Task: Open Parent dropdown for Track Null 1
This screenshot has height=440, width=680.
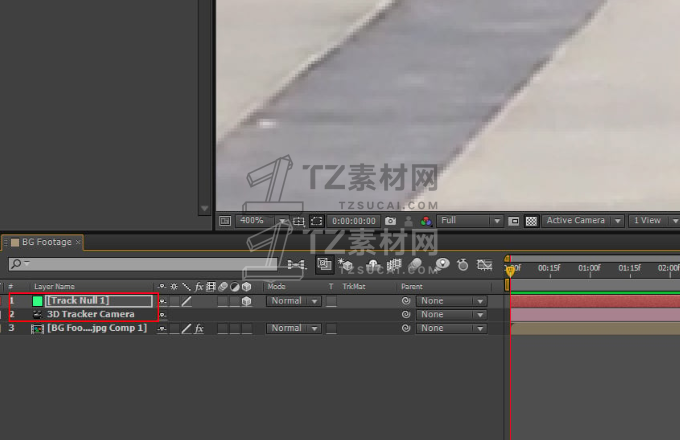Action: pos(451,301)
